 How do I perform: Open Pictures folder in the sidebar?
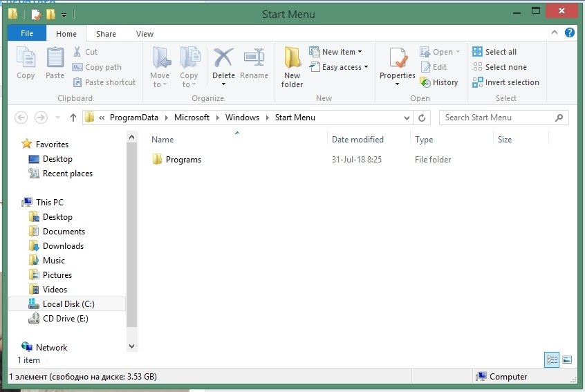[50, 275]
